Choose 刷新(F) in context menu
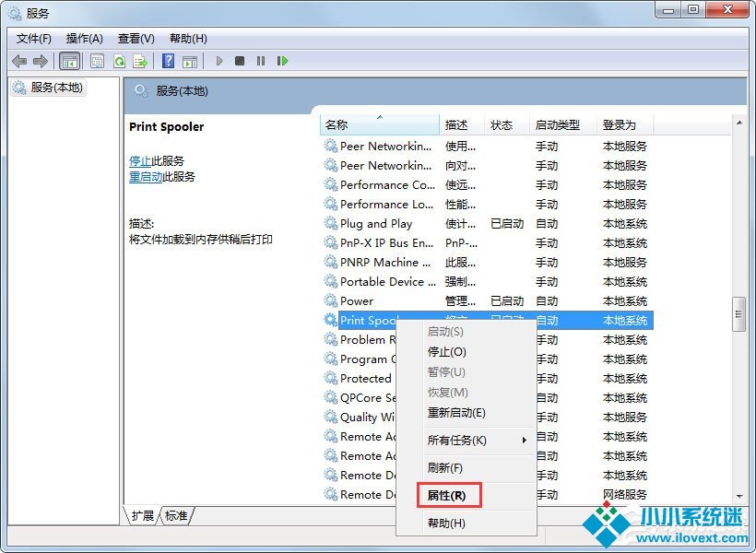Screen dimensions: 756x553 467,467
